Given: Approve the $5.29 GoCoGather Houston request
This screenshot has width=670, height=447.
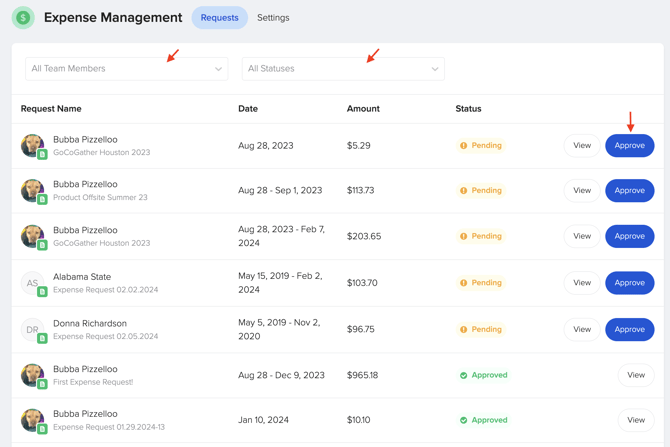Looking at the screenshot, I should [x=629, y=146].
